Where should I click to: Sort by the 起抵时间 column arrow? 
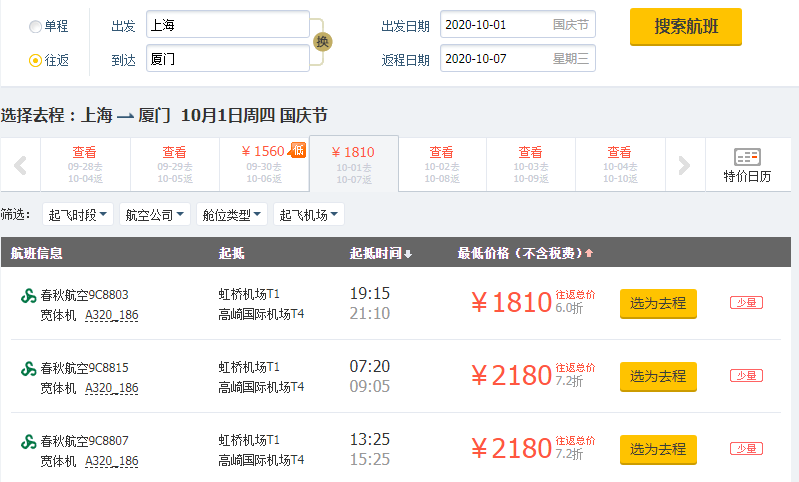tap(408, 253)
